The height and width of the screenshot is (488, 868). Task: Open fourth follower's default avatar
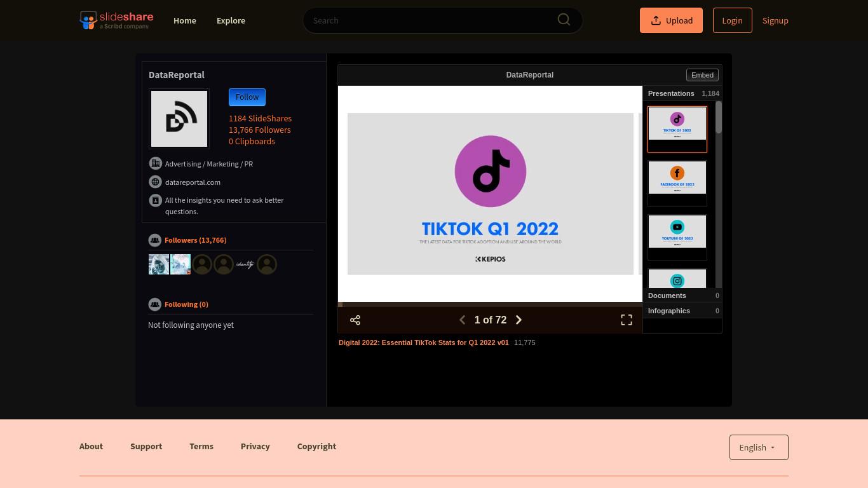[x=224, y=264]
